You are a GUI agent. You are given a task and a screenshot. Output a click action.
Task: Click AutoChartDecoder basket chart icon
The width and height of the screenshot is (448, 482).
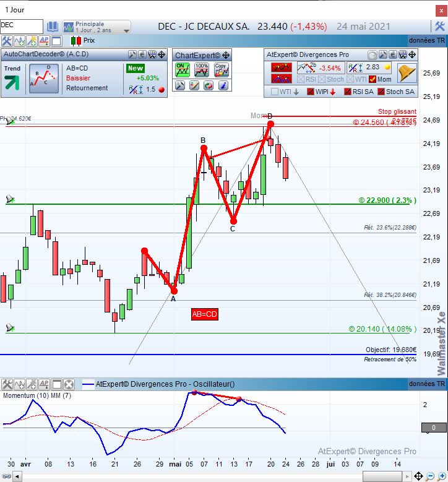tap(152, 54)
